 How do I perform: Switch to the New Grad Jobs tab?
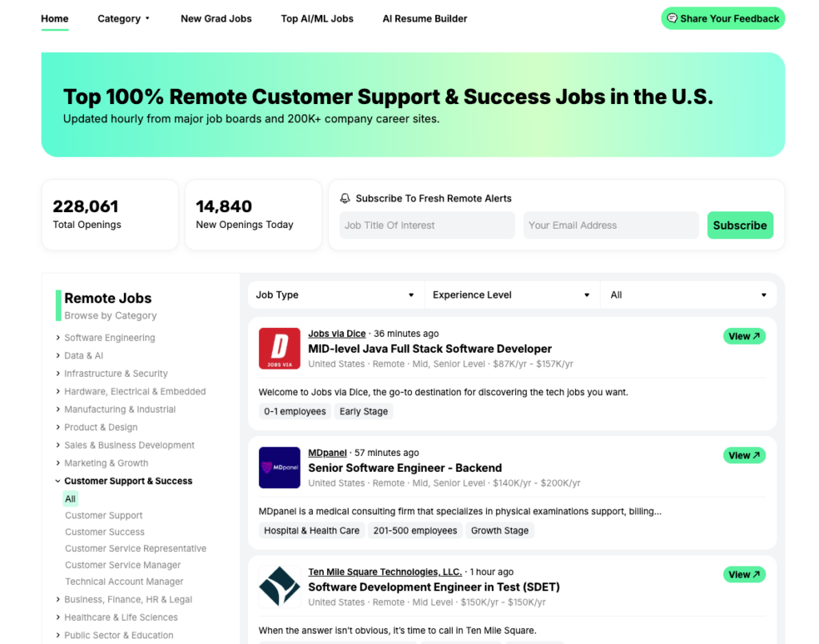point(216,18)
